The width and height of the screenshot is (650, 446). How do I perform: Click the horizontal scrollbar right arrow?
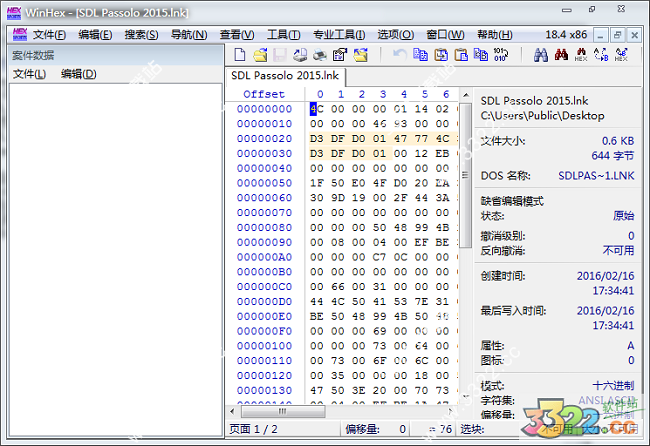coord(450,411)
